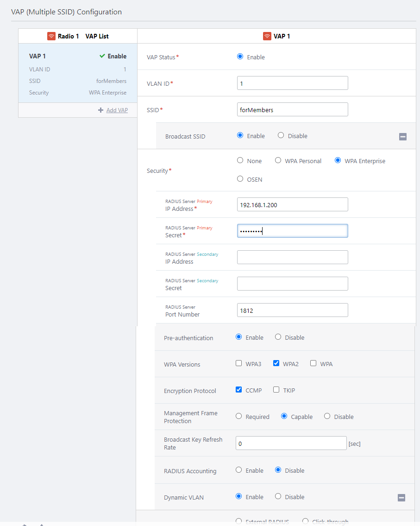420x526 pixels.
Task: Select WPA Personal security option
Action: (x=278, y=160)
